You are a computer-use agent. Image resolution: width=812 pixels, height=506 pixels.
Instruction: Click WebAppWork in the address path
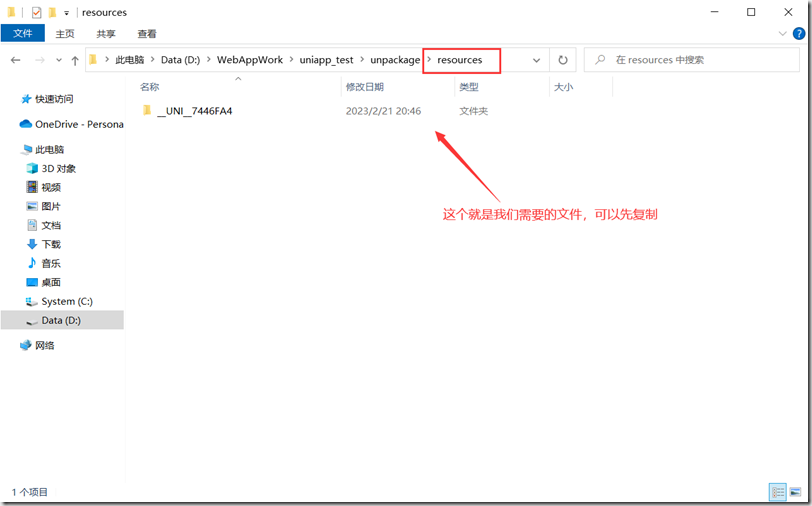pyautogui.click(x=250, y=60)
